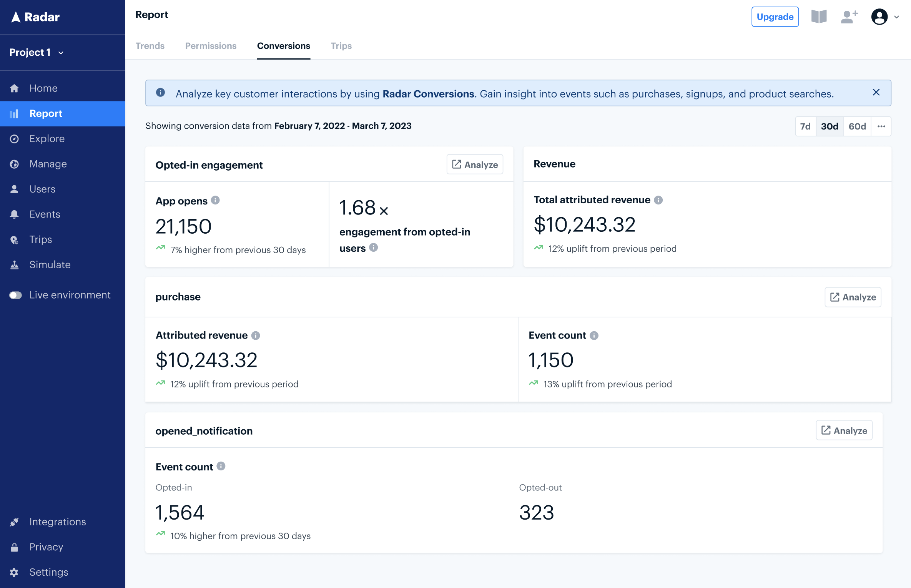Analyze purchase conversion events
Screen dimensions: 911x588
[x=853, y=297]
